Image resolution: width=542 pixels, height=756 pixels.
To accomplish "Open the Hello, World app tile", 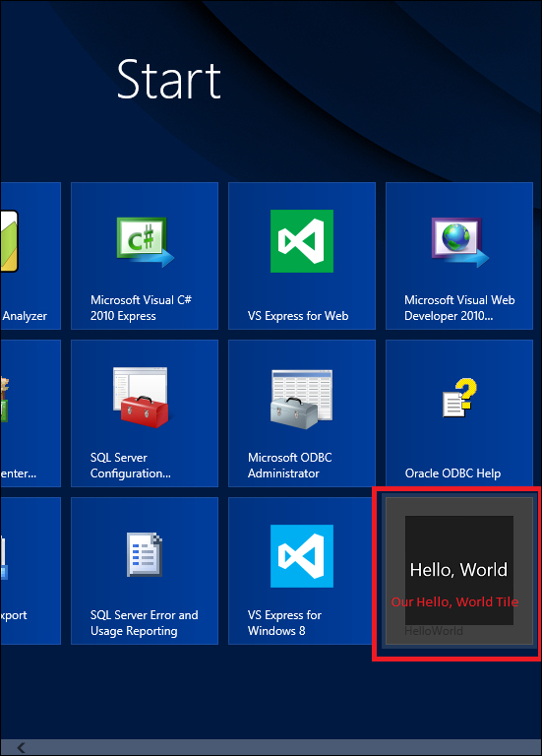I will tap(459, 571).
